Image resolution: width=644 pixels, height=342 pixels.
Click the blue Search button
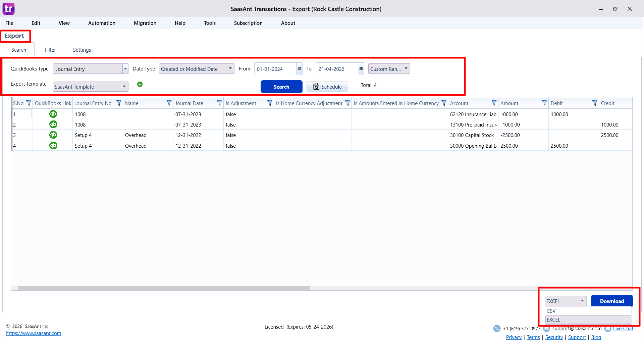click(281, 87)
